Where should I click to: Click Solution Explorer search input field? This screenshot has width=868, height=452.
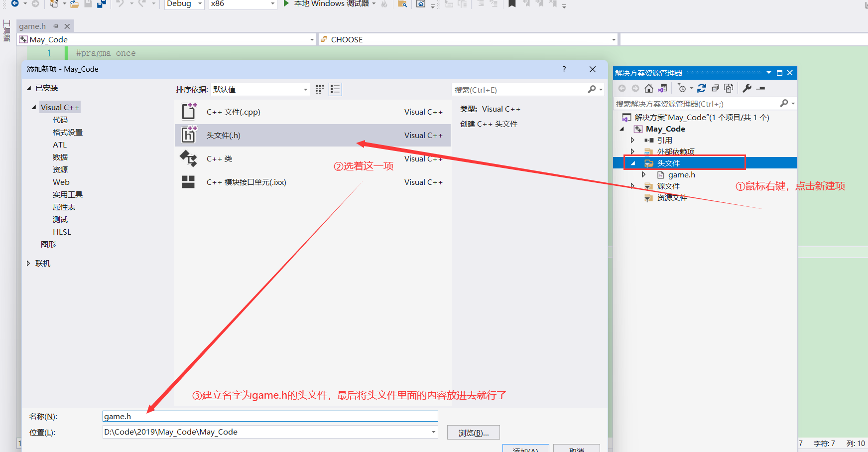click(696, 104)
